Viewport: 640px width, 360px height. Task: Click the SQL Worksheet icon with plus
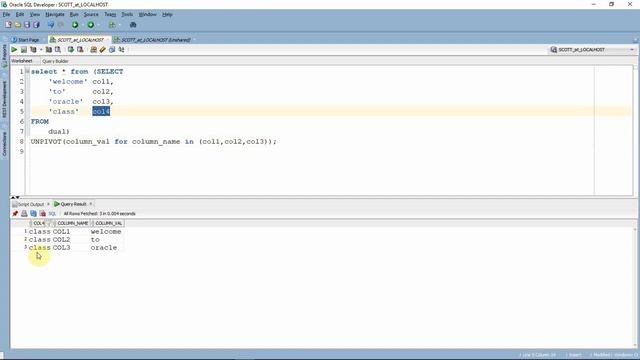pyautogui.click(x=111, y=25)
